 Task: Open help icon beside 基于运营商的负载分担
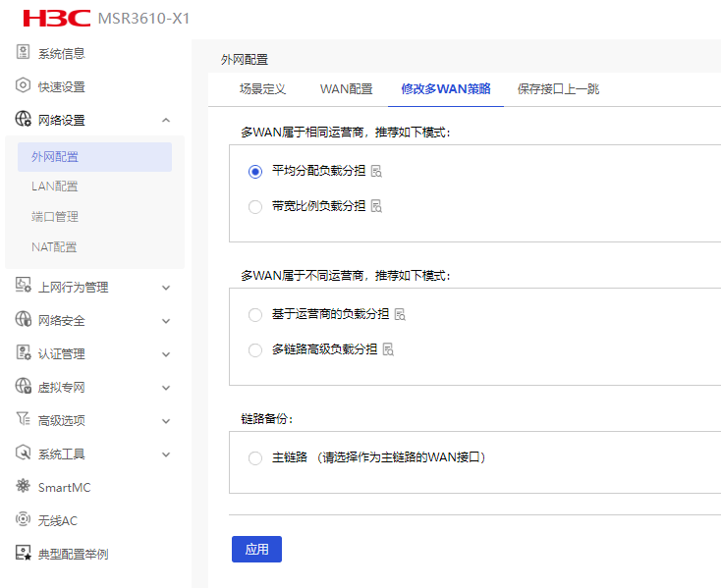[400, 315]
